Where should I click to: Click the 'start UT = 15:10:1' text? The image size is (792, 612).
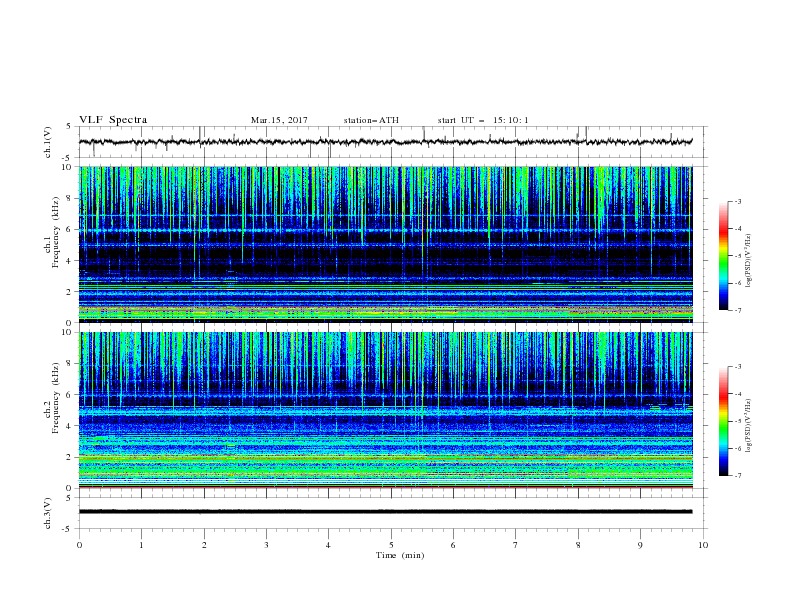click(x=483, y=120)
